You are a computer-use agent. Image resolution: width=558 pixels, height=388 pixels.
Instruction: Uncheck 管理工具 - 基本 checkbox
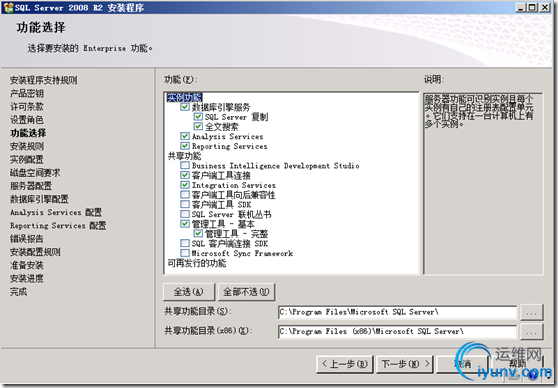click(x=185, y=224)
